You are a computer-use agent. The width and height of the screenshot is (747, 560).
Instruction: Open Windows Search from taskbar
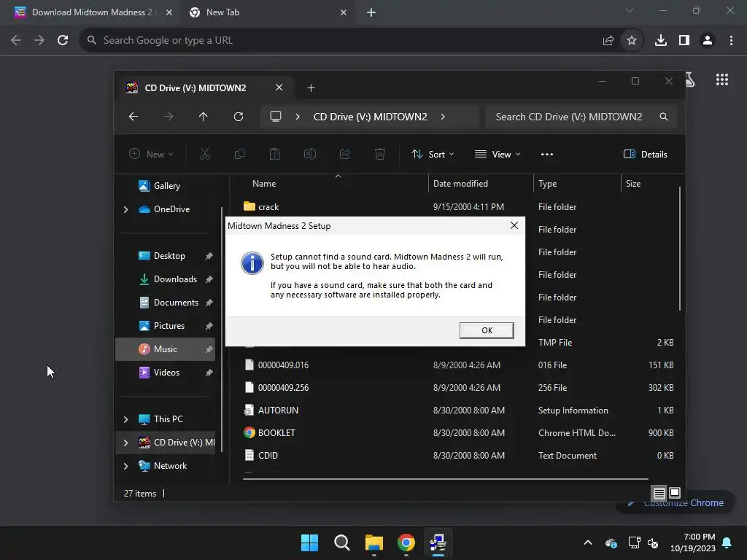point(342,542)
